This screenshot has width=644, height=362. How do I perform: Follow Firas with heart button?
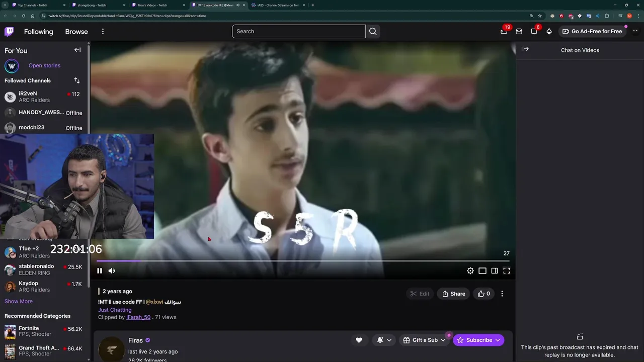pos(359,340)
